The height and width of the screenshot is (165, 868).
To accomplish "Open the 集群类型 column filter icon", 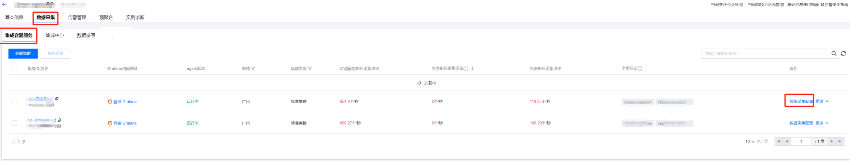I will point(310,69).
